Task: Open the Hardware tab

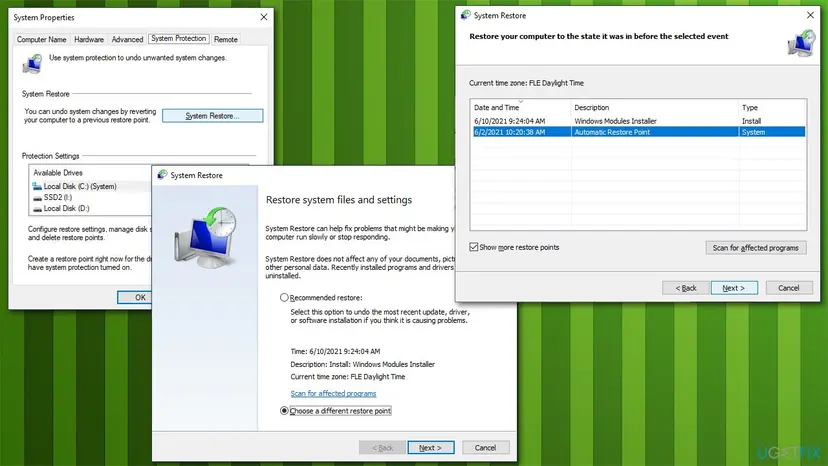Action: coord(89,39)
